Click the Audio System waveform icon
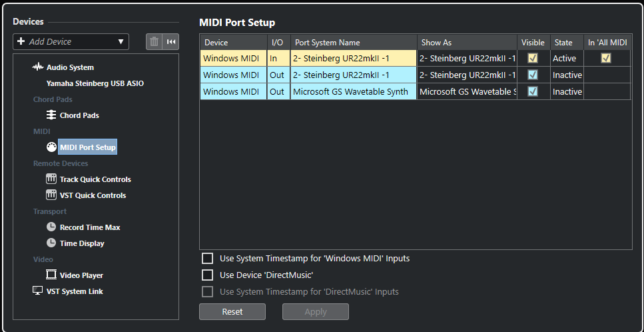 38,67
